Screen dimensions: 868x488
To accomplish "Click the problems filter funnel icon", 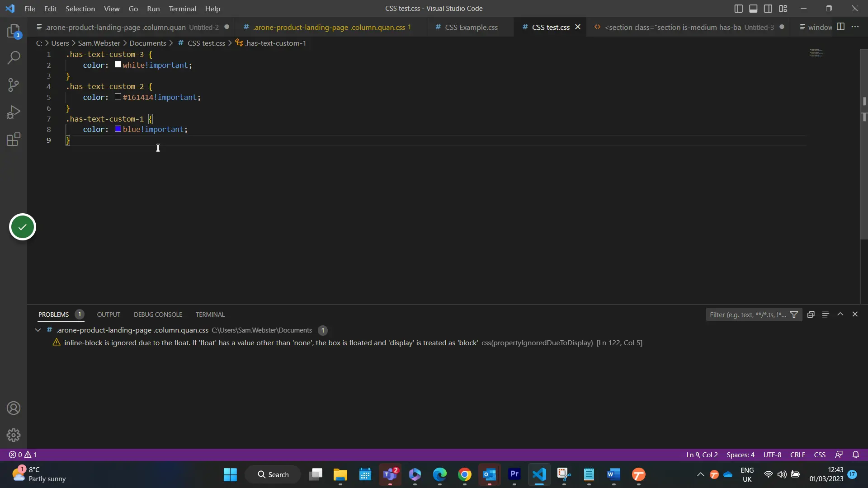I will [x=794, y=314].
